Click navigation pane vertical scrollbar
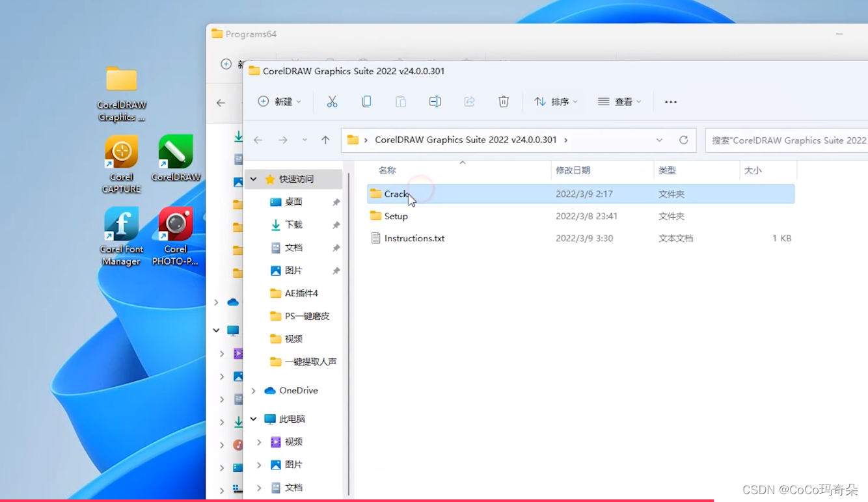The image size is (868, 502). (349, 335)
